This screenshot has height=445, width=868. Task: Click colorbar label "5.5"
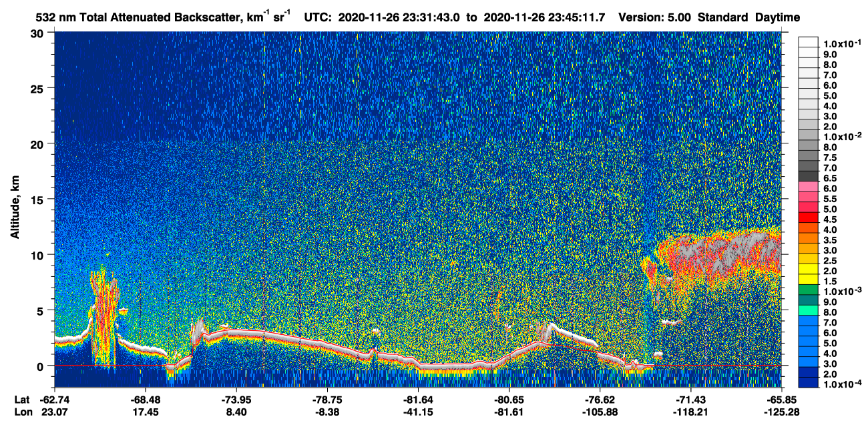[831, 199]
